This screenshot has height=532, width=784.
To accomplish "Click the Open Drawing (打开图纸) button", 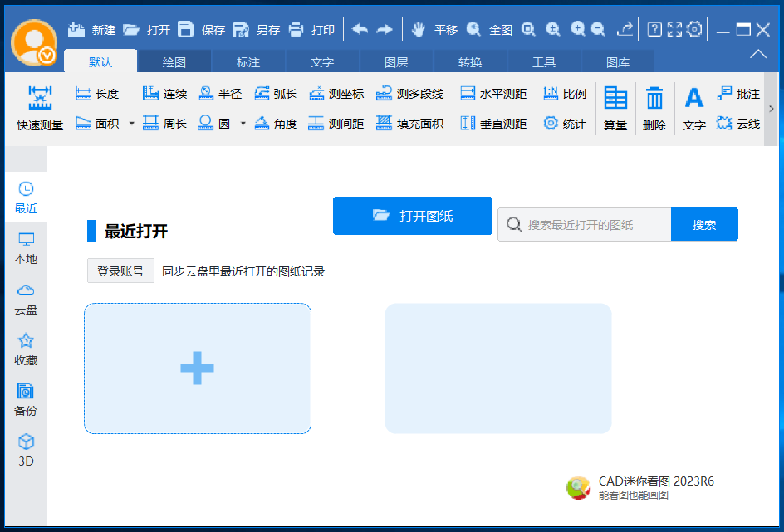I will pos(413,216).
